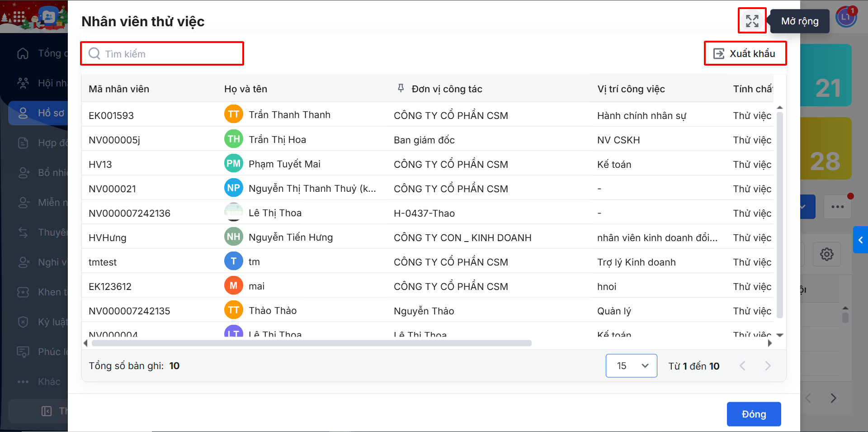Click the Xuất khẩu export button
This screenshot has height=432, width=868.
point(745,53)
